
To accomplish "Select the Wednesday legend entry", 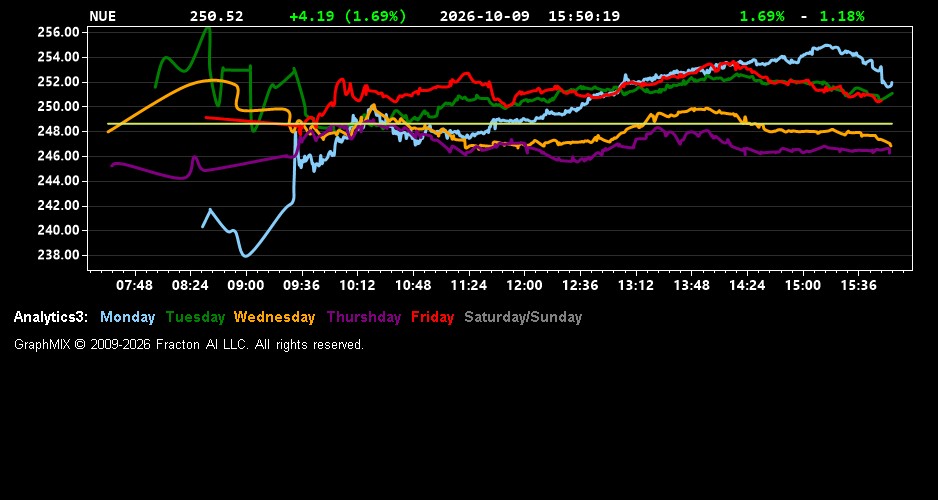I will pyautogui.click(x=275, y=317).
